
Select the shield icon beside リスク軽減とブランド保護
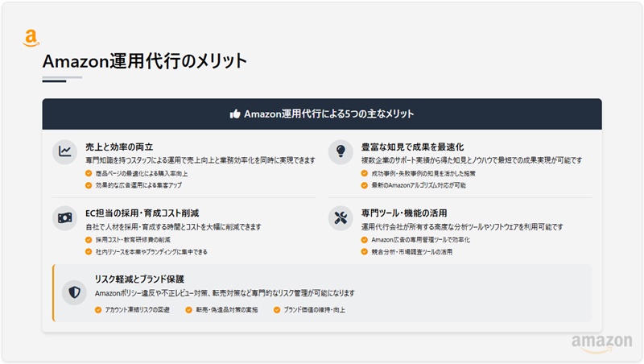click(74, 292)
